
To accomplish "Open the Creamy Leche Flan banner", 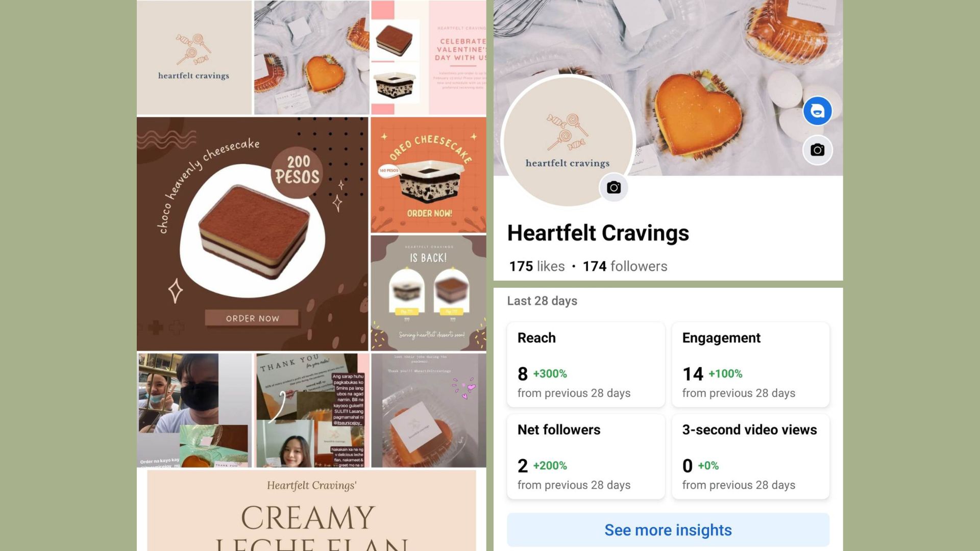I will pyautogui.click(x=311, y=511).
